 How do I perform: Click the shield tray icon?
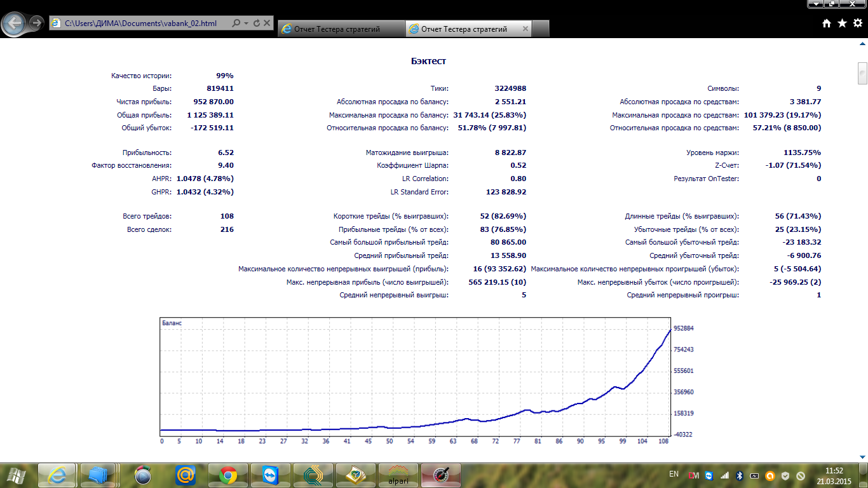[785, 475]
